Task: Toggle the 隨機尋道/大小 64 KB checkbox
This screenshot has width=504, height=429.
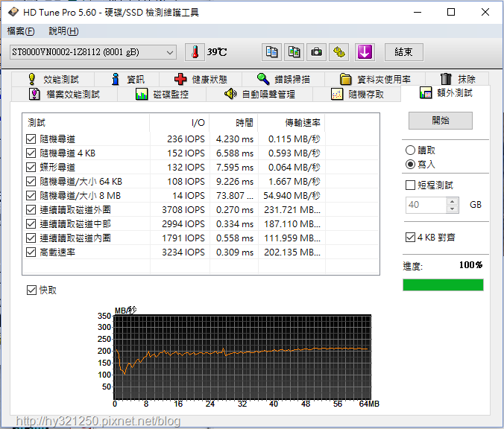Action: tap(31, 182)
